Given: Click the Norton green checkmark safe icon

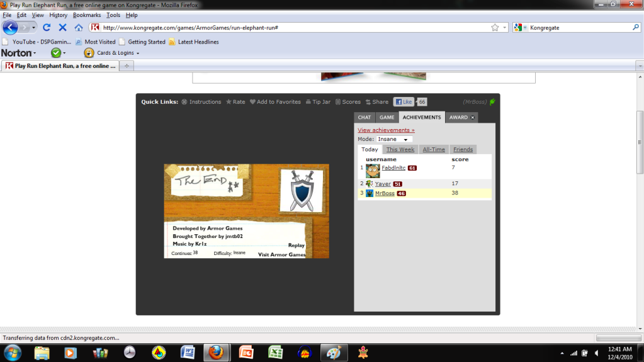Looking at the screenshot, I should click(x=56, y=53).
